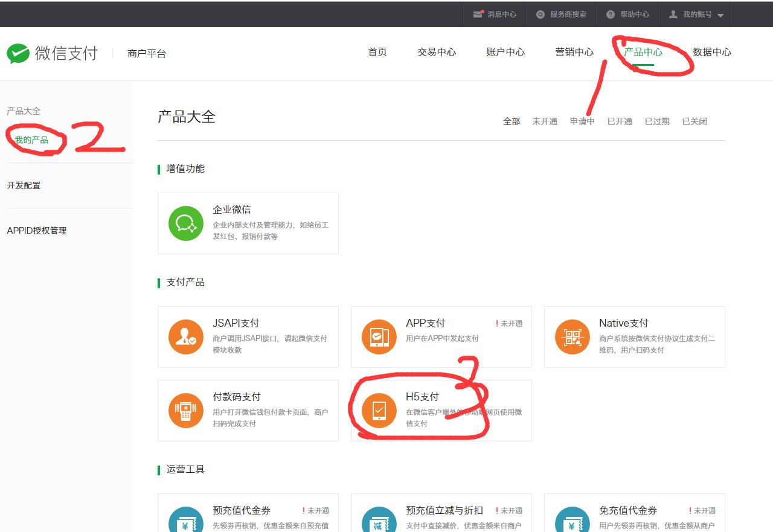Open the 付款码支付 product title
The width and height of the screenshot is (773, 532).
[x=237, y=397]
